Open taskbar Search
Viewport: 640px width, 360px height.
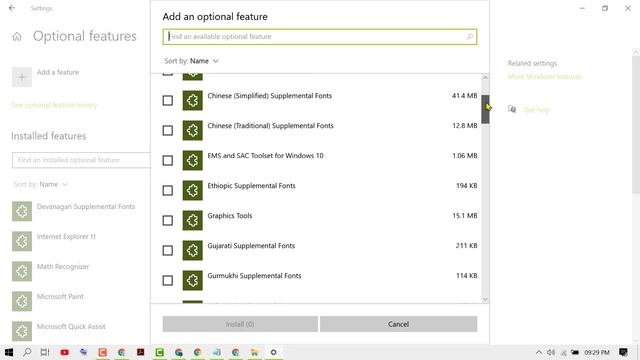27,352
